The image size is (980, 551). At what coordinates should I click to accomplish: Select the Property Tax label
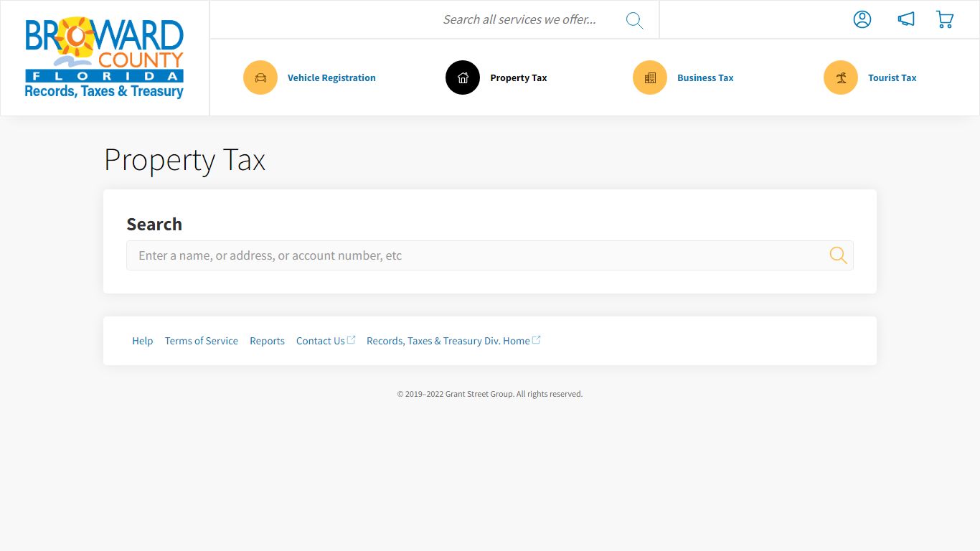coord(519,78)
